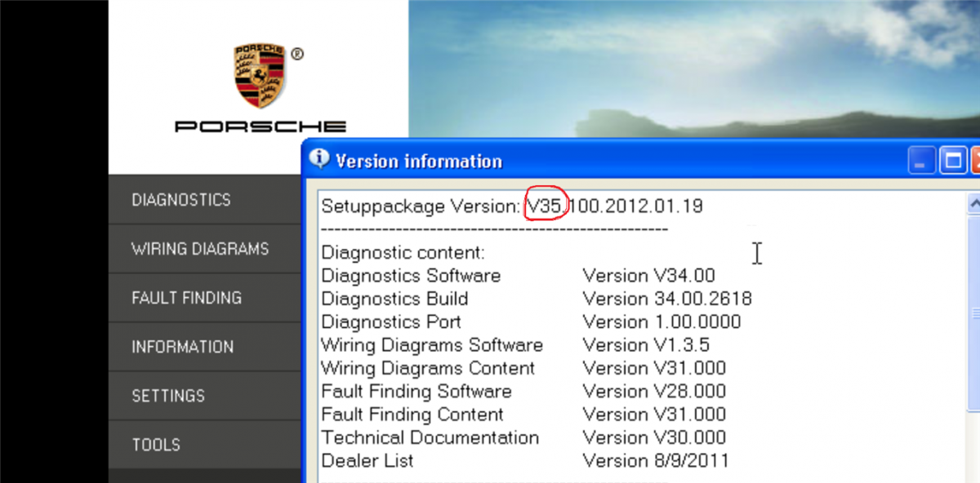980x483 pixels.
Task: Click the 'Version information' window title
Action: click(419, 161)
